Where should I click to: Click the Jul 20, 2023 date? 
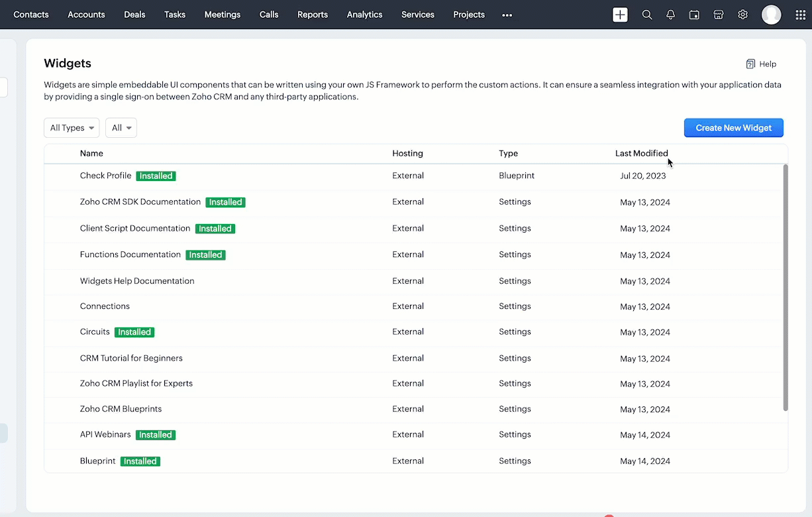[643, 176]
